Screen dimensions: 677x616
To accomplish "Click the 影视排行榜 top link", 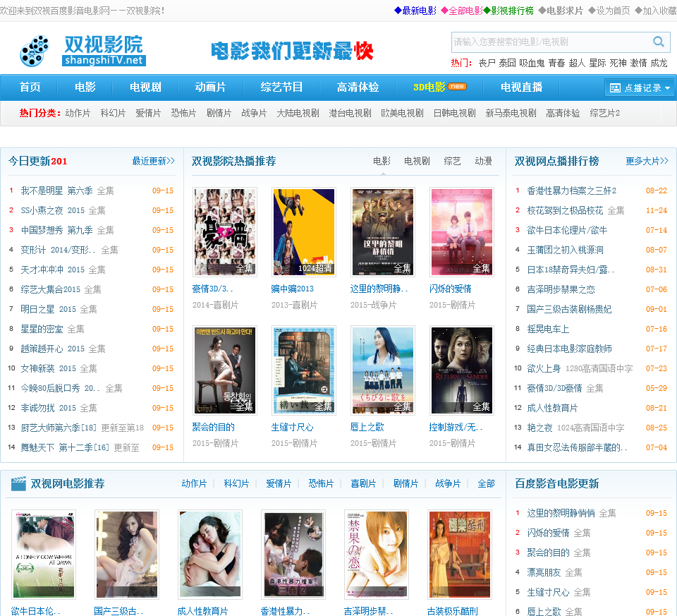I will tap(508, 11).
